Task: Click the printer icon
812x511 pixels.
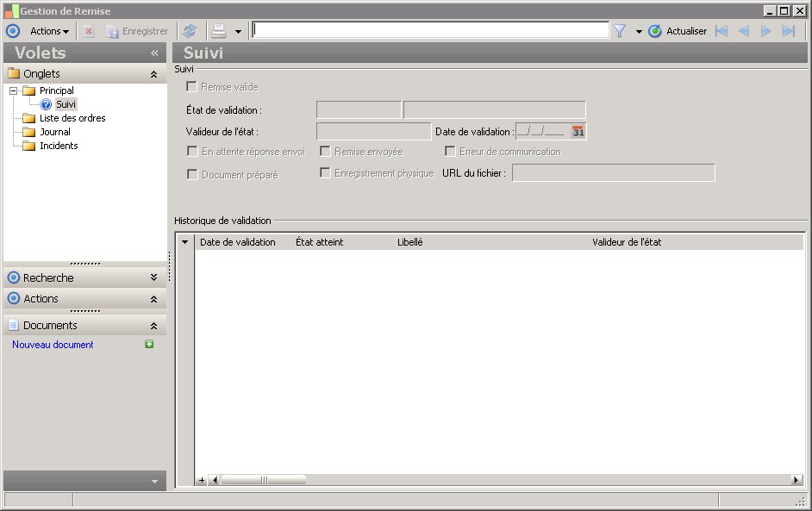Action: [219, 31]
